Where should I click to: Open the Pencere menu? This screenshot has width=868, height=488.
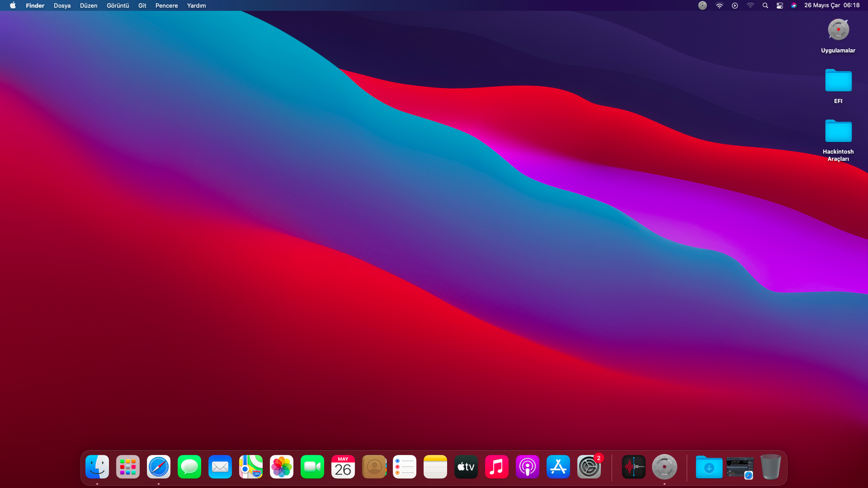(166, 5)
